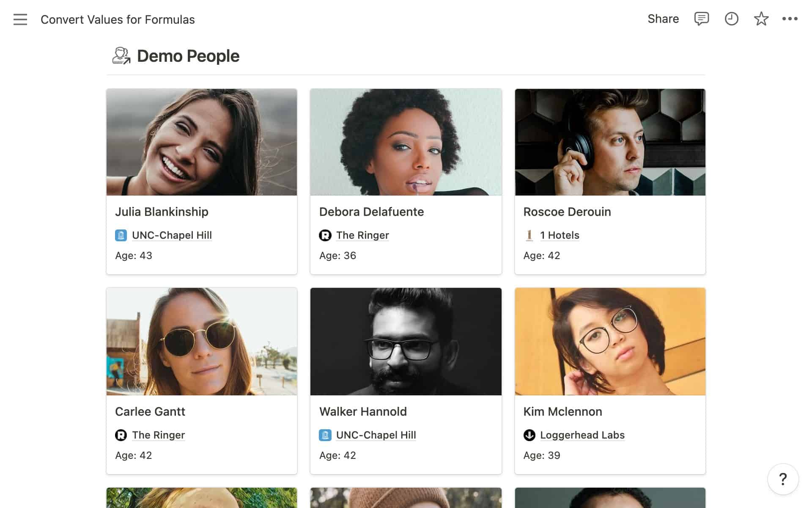Viewport: 812px width, 508px height.
Task: Open the Loggerhead Labs link
Action: click(x=582, y=435)
